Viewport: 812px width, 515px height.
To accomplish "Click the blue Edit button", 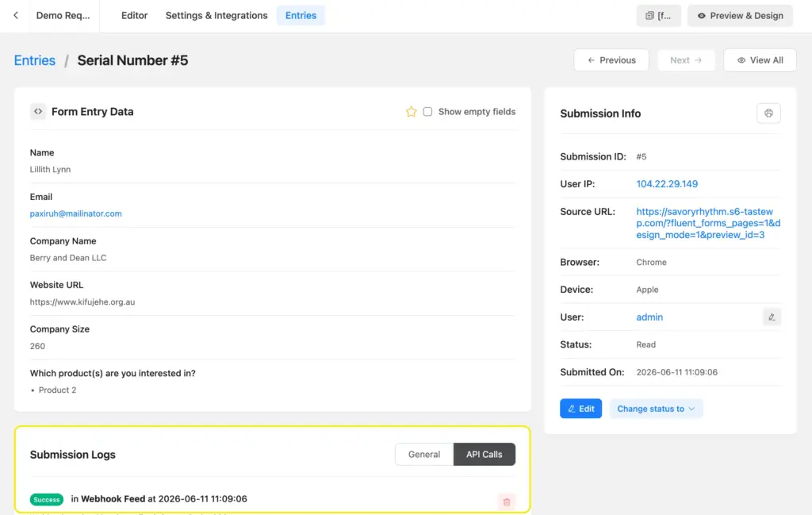I will [581, 409].
